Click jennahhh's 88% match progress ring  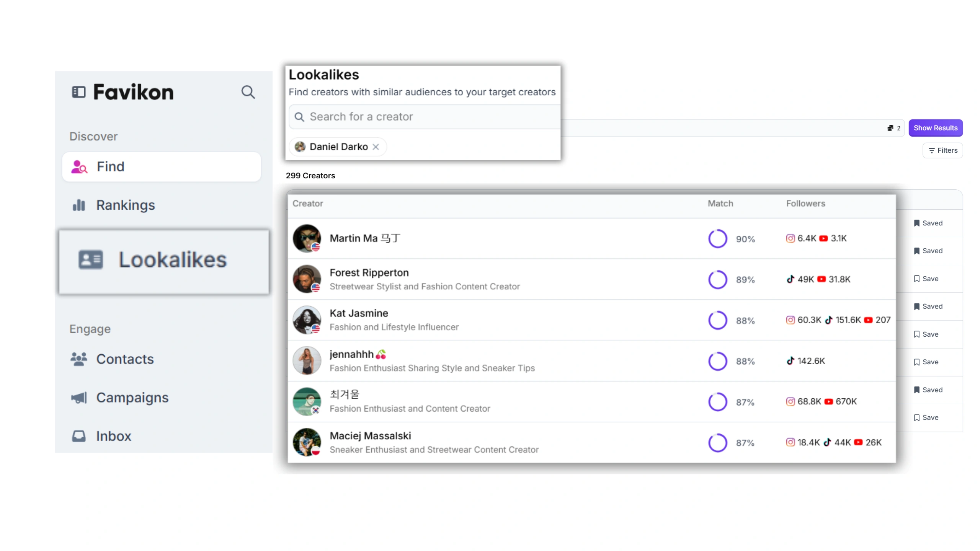717,361
